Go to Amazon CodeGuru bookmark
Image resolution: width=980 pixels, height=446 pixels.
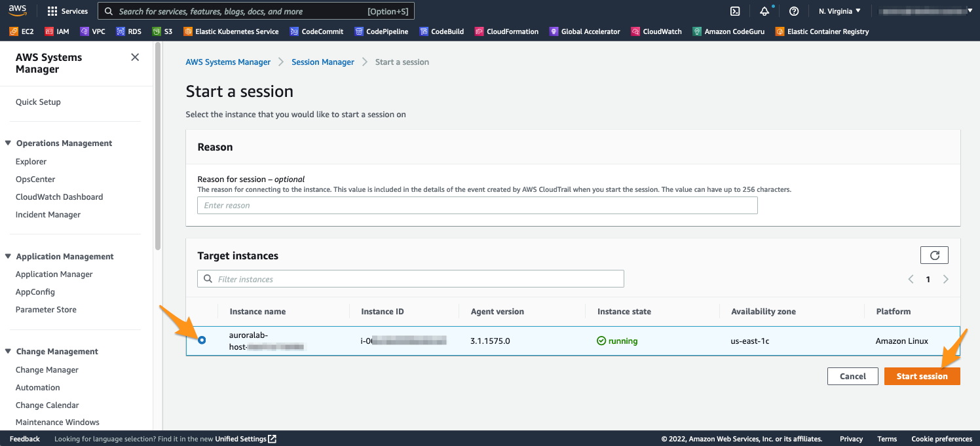click(x=728, y=31)
